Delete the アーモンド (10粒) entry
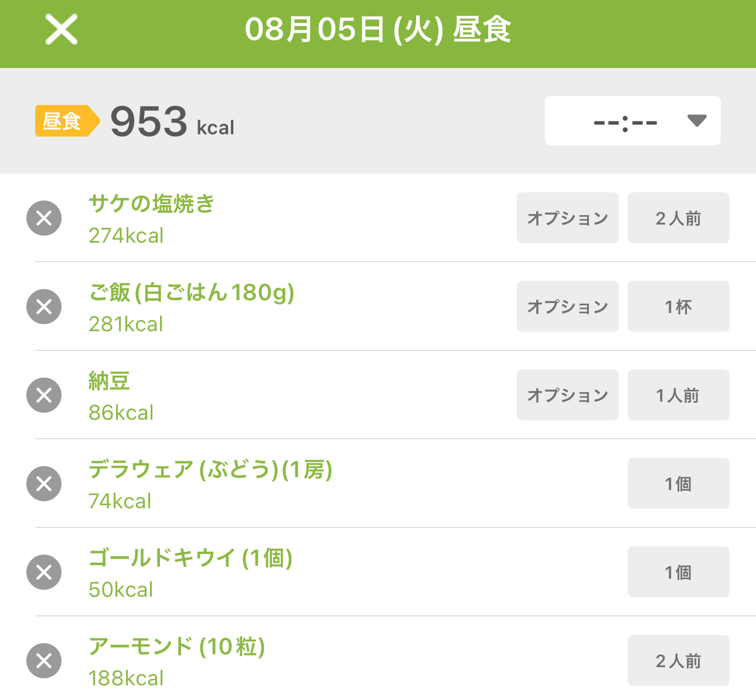Screen dimensions: 756x700 44,661
